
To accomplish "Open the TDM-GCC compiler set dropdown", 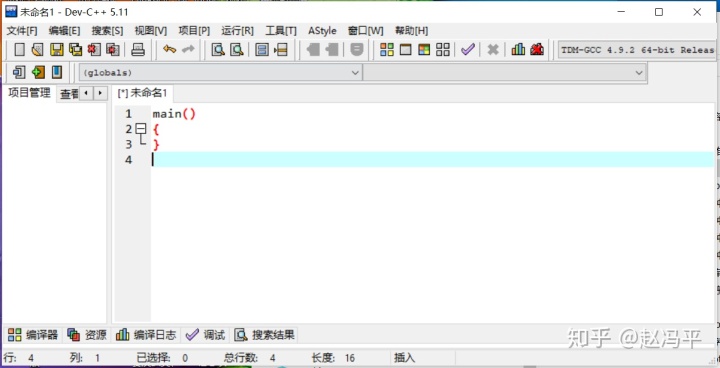I will click(x=637, y=50).
